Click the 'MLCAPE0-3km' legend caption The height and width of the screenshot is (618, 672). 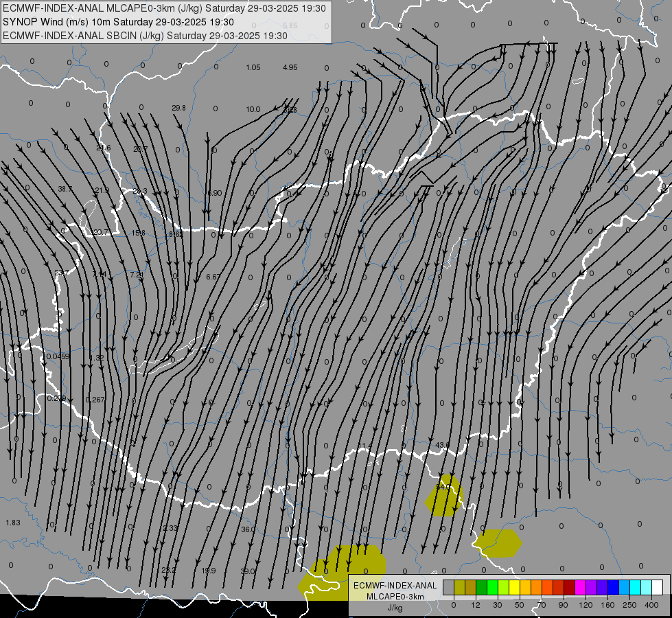pos(395,597)
